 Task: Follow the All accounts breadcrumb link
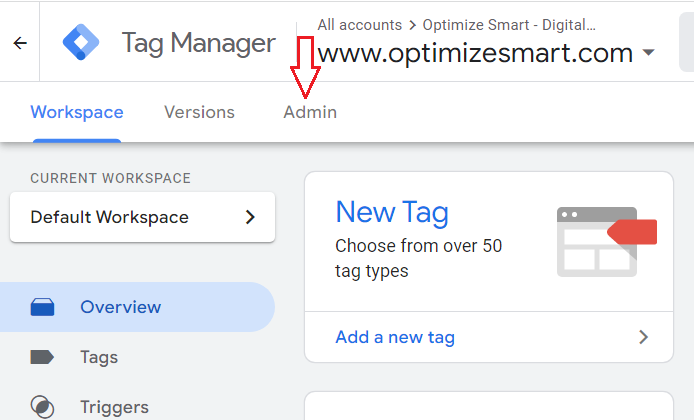click(360, 24)
